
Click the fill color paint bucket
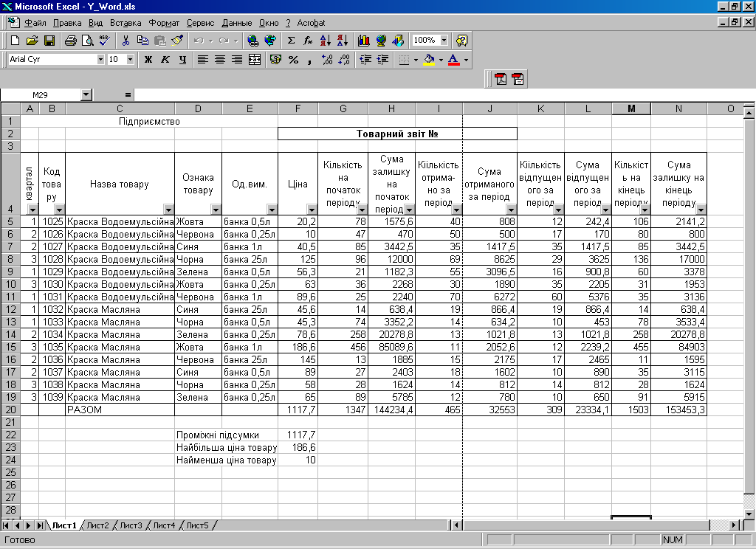pyautogui.click(x=429, y=60)
